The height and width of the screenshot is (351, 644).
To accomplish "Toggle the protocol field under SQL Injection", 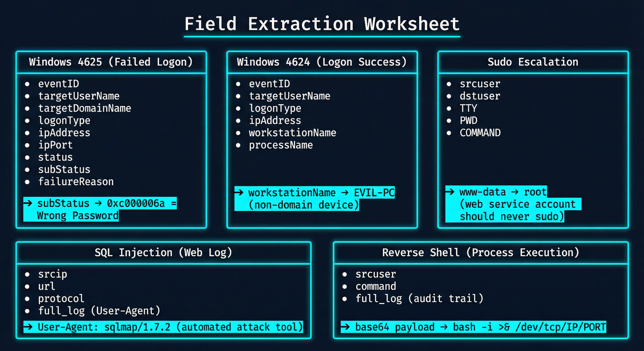I will (x=61, y=298).
